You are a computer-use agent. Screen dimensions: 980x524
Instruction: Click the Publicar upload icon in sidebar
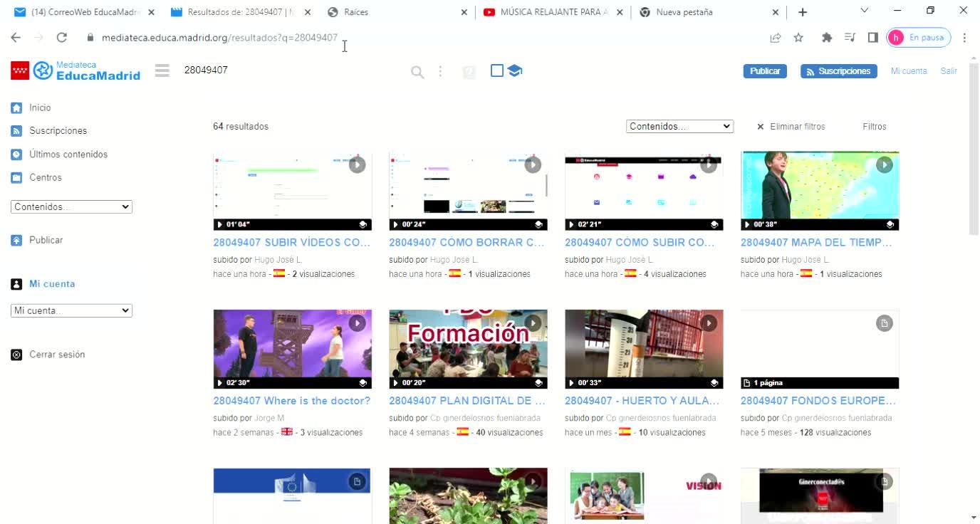[17, 241]
